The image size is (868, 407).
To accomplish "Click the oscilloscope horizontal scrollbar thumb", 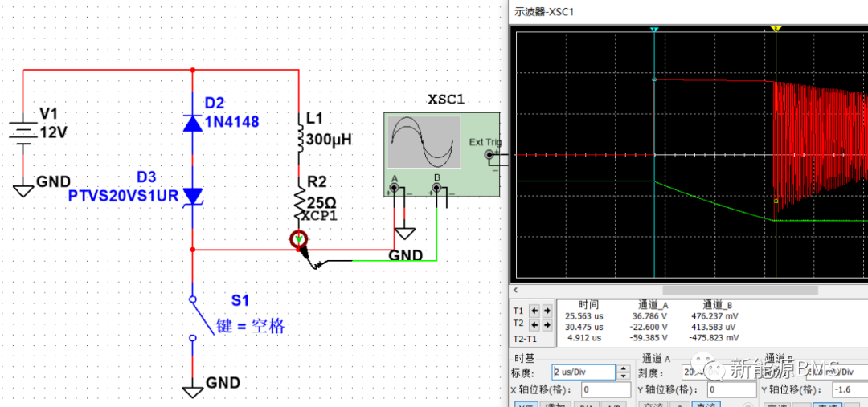I will 740,290.
